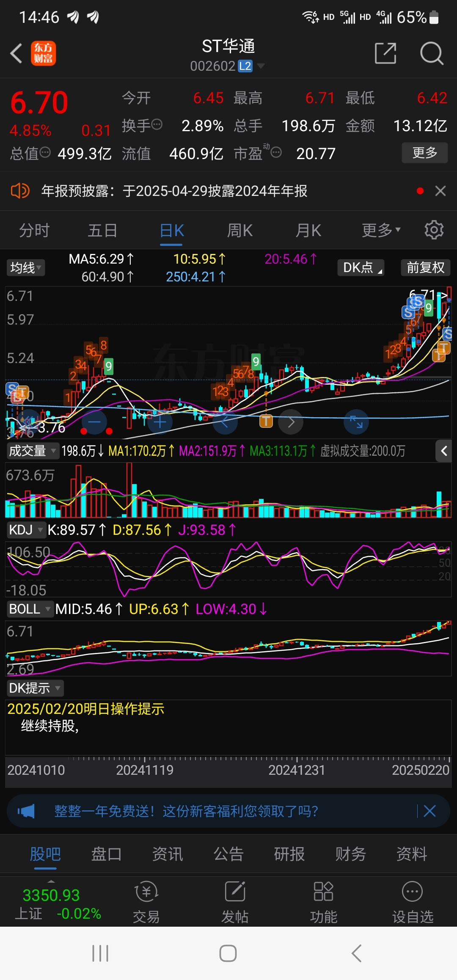Screen dimensions: 457x980
Task: Dismiss the annual report notice with X
Action: [440, 191]
